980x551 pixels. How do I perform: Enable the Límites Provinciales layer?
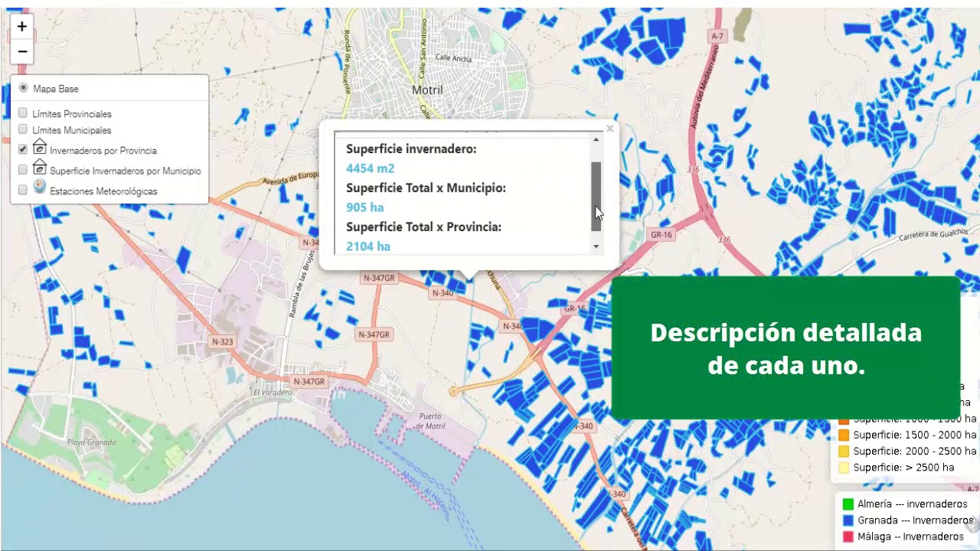pyautogui.click(x=23, y=113)
